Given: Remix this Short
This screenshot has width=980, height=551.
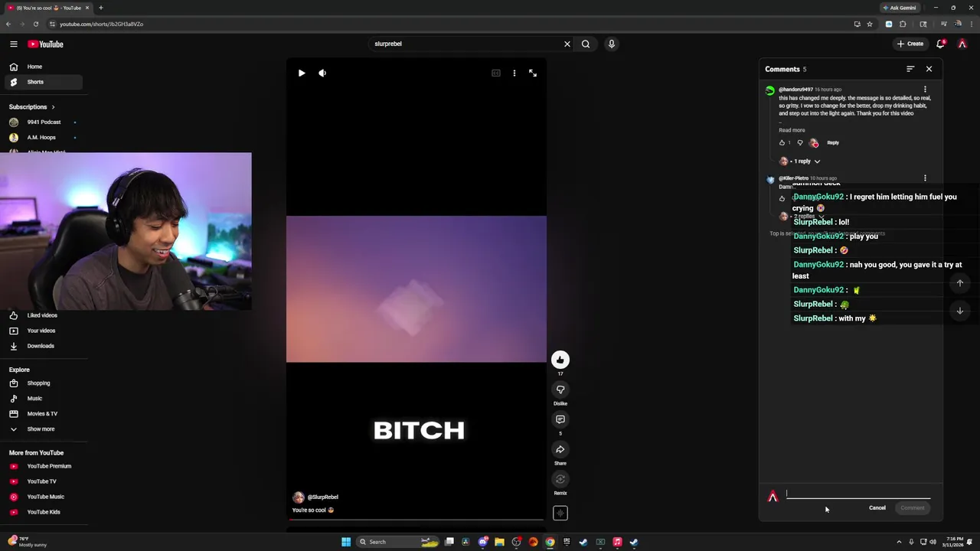Looking at the screenshot, I should tap(560, 479).
